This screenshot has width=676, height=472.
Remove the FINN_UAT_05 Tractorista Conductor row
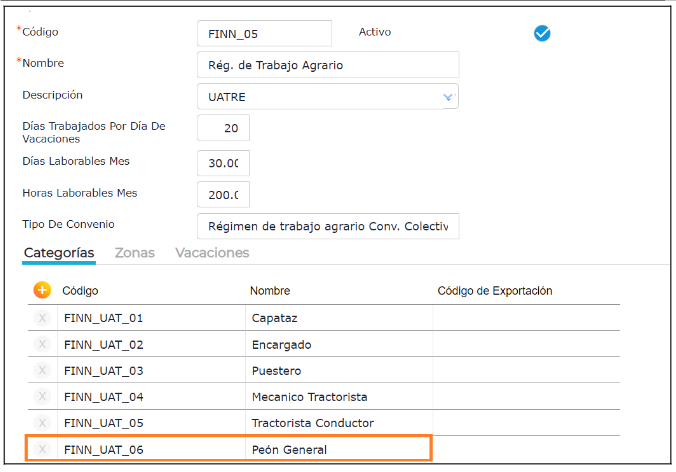tap(42, 423)
